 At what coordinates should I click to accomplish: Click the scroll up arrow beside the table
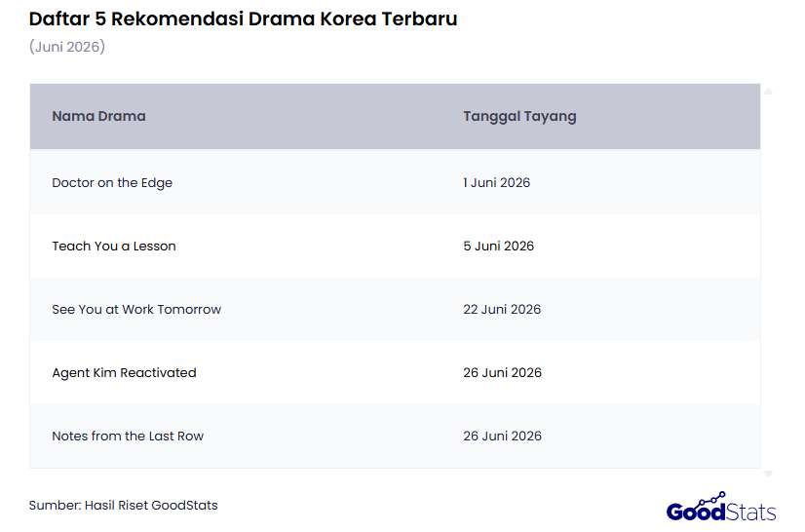click(768, 92)
